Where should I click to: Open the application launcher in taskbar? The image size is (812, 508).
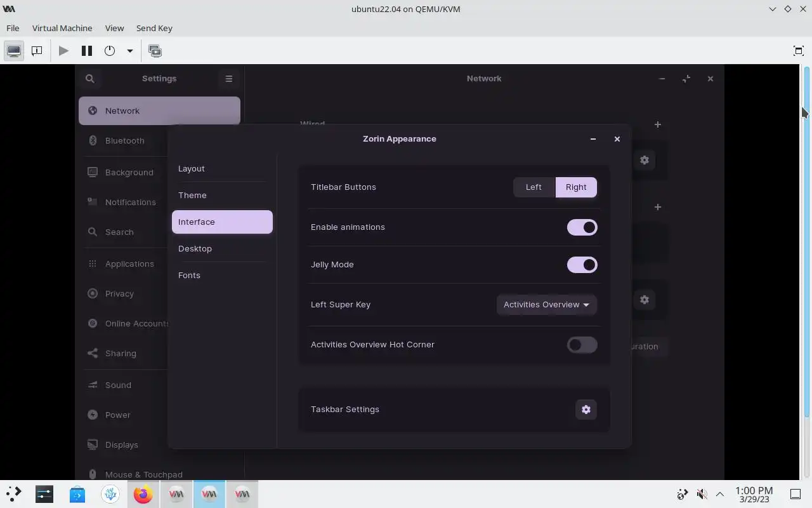point(13,494)
